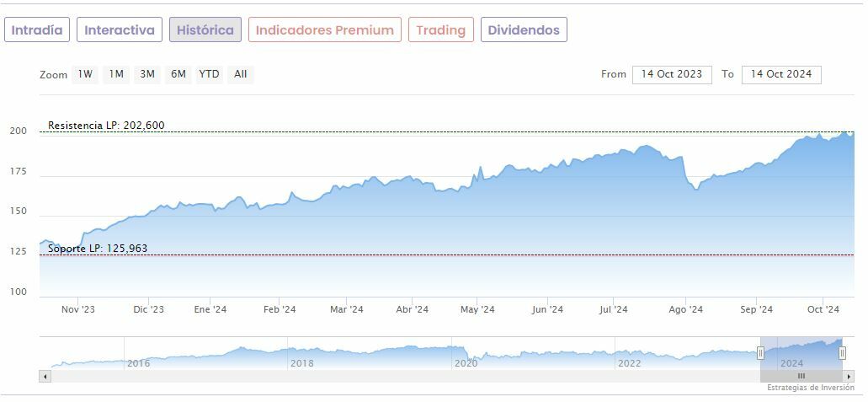
Task: Set zoom to 1W
Action: pyautogui.click(x=85, y=74)
